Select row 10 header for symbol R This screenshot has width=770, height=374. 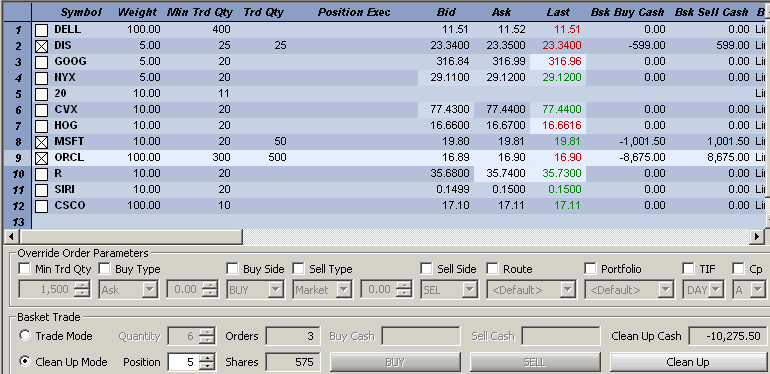[18, 174]
